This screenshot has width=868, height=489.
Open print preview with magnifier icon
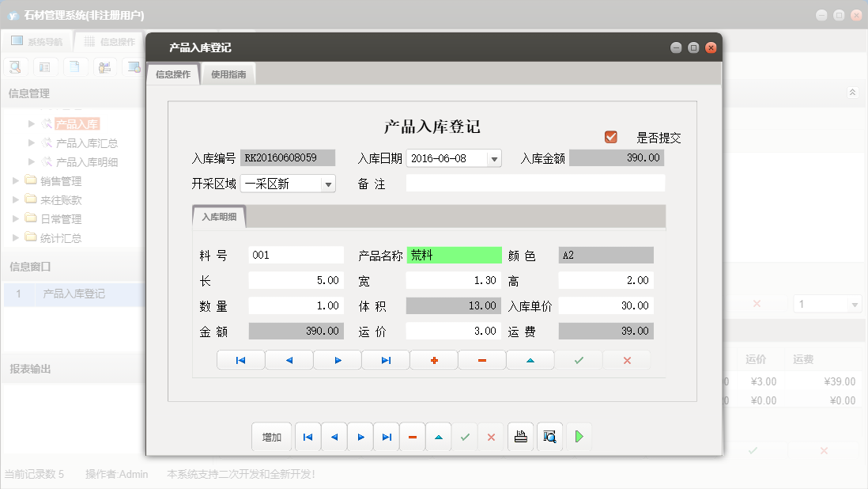(x=549, y=436)
